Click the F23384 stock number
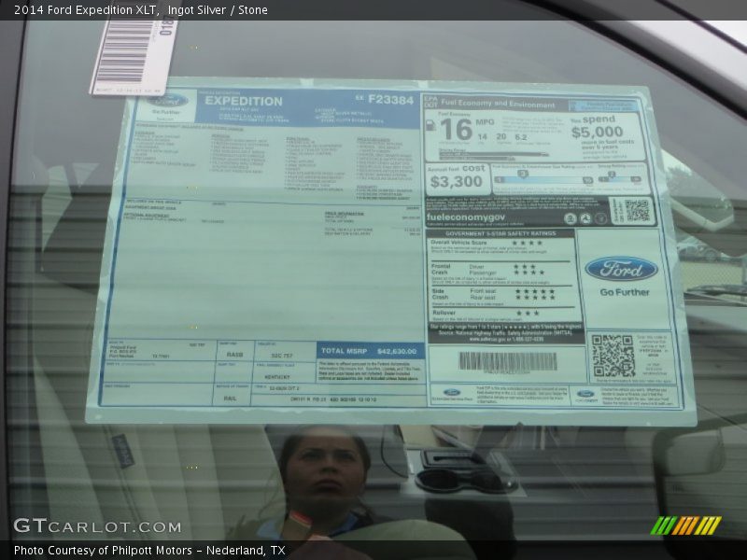Screen dimensions: 747x560 pyautogui.click(x=390, y=100)
